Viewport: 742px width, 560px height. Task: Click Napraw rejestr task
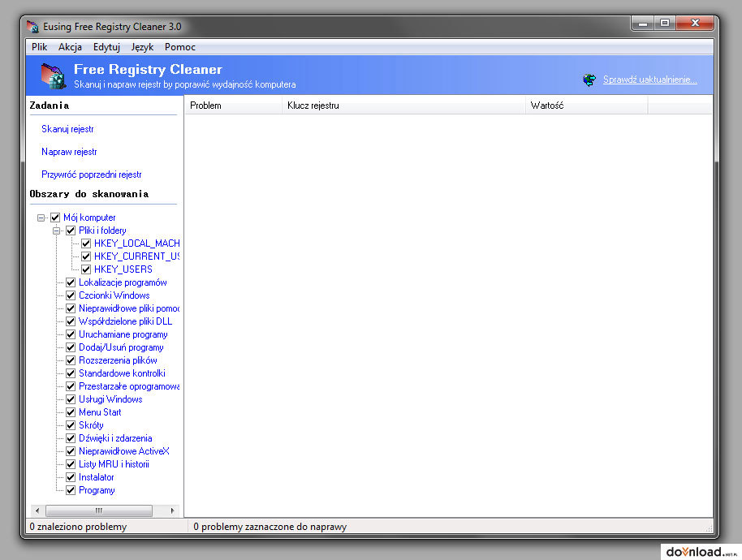(x=69, y=152)
